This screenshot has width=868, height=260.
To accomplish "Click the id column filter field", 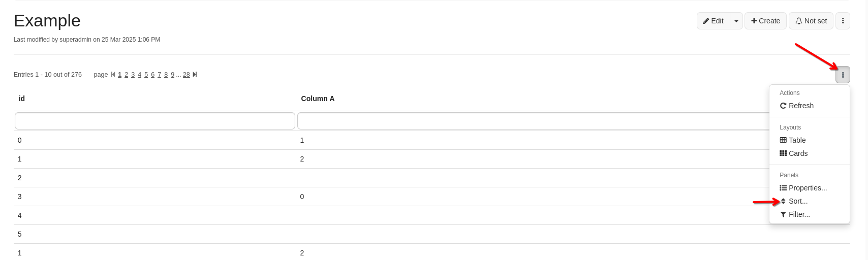I will tap(155, 121).
